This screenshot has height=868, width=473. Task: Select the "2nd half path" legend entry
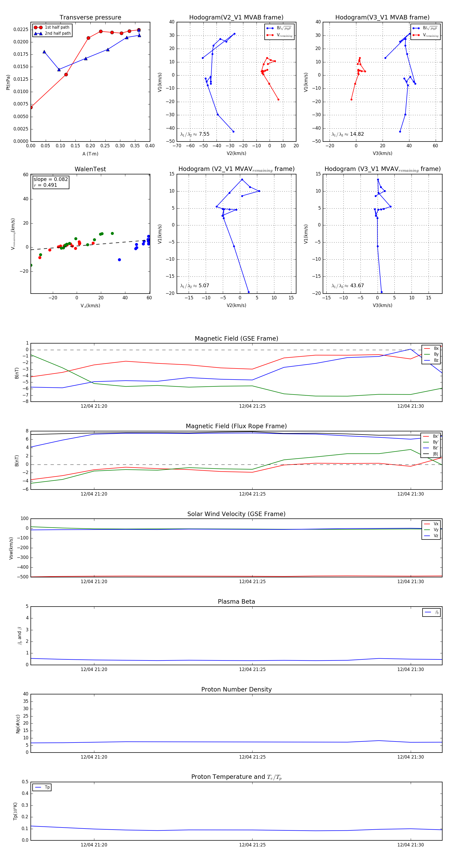(x=52, y=33)
